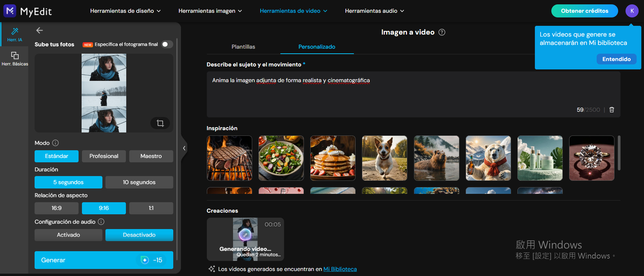Select the grilled steak inspiration thumbnail
Viewport: 644px width, 276px height.
tap(229, 158)
